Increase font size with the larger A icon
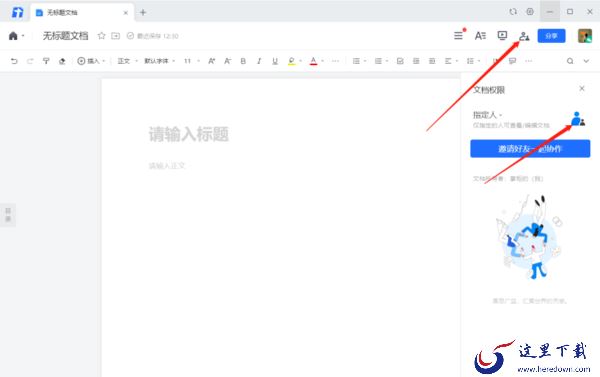 pos(212,61)
